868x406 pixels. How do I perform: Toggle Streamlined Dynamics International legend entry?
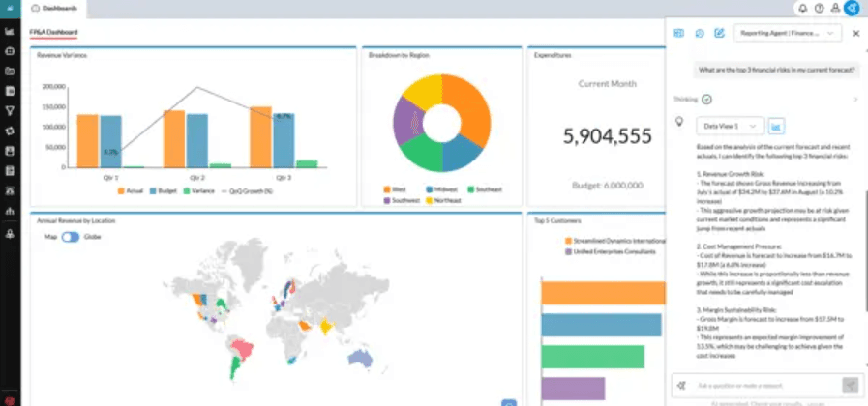(614, 241)
